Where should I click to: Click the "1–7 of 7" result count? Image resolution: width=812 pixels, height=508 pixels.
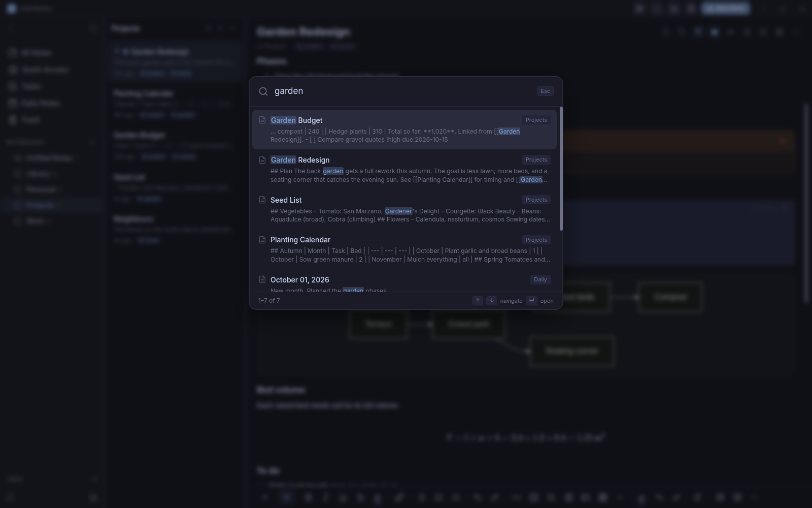pos(269,301)
